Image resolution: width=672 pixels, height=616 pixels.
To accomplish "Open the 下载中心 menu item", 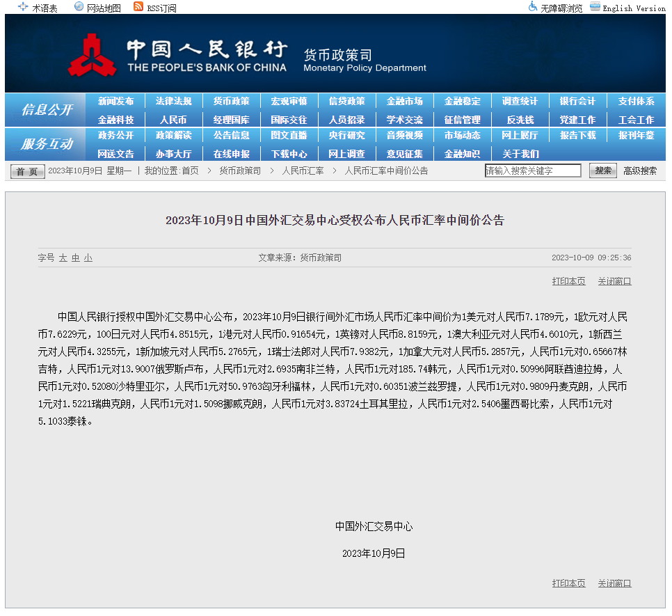I will pos(289,154).
